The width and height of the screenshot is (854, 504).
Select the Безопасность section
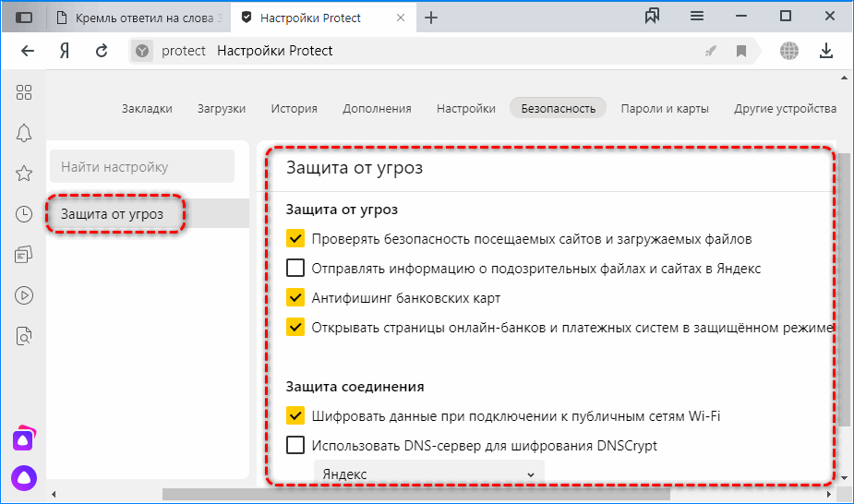pyautogui.click(x=559, y=108)
